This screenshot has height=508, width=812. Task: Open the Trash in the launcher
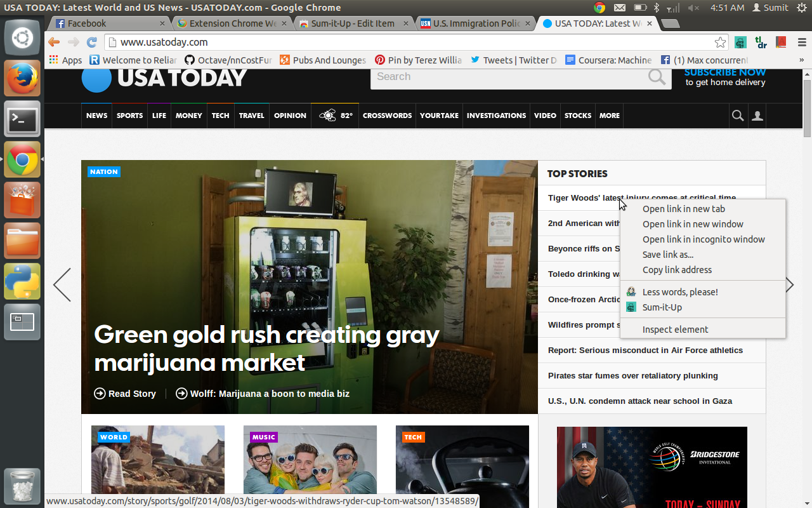[22, 487]
